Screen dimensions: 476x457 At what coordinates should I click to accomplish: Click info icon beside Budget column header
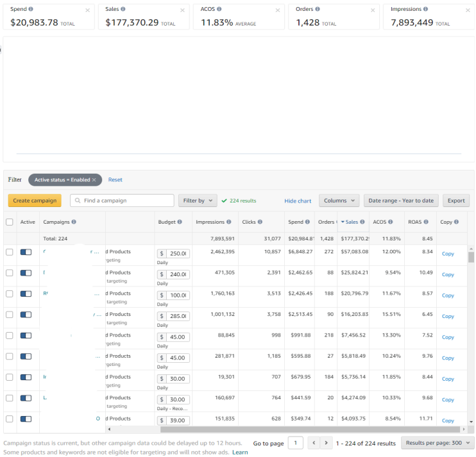point(180,222)
